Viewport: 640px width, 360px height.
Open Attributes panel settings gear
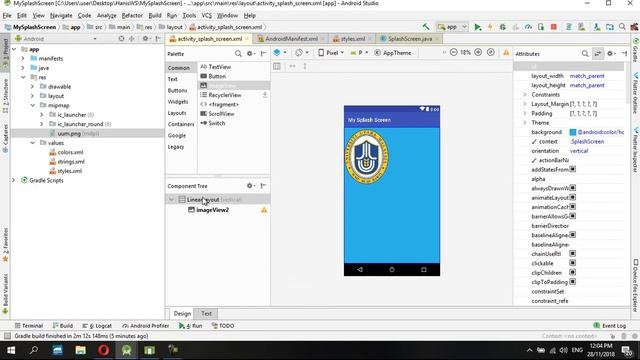[611, 53]
